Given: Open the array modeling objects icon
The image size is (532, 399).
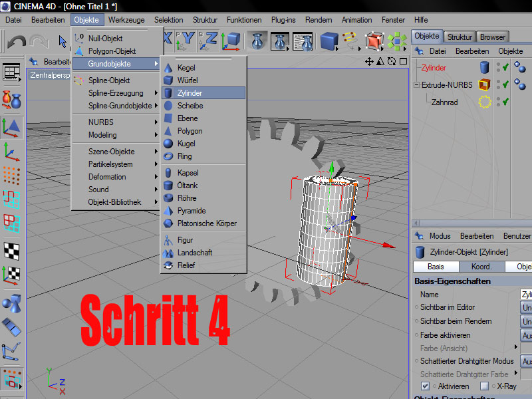Looking at the screenshot, I should (397, 41).
